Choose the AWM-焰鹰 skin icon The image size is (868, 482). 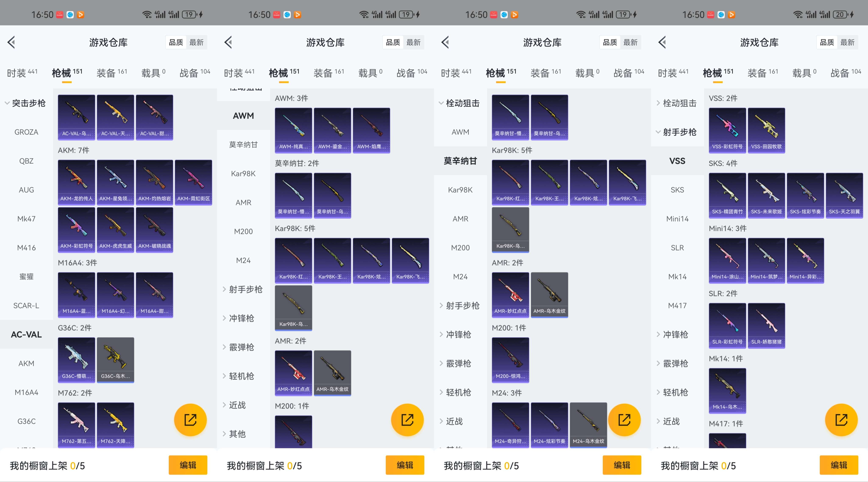tap(371, 130)
